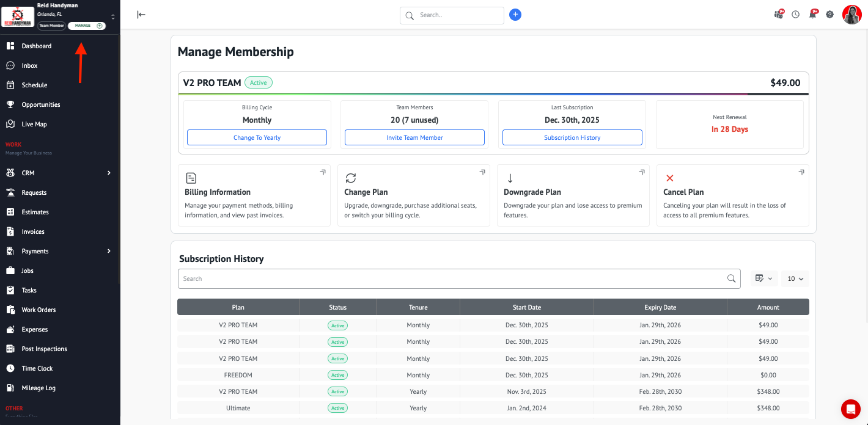868x425 pixels.
Task: Collapse the sidebar with the arrow icon
Action: 141,15
